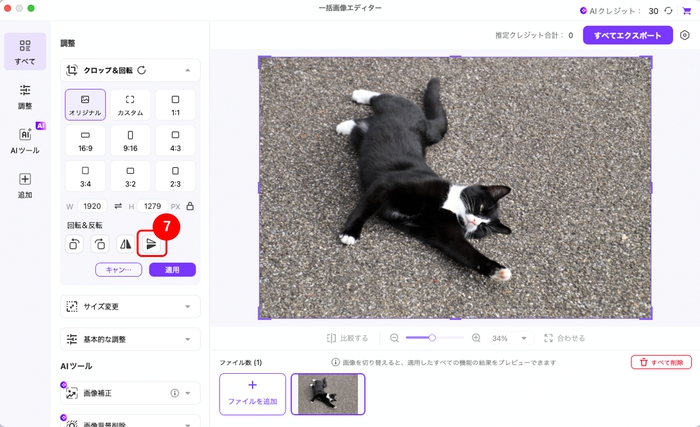Show info for 画像補正
The height and width of the screenshot is (427, 700).
175,393
